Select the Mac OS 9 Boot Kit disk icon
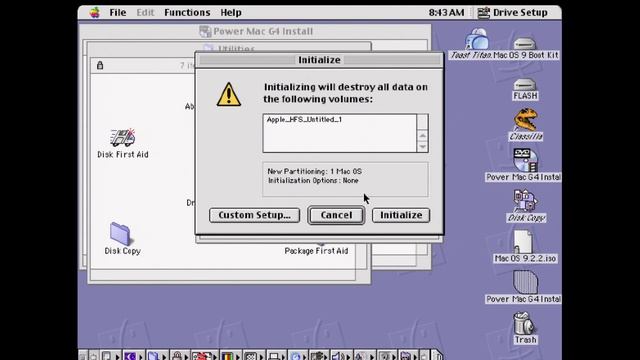 (x=525, y=44)
